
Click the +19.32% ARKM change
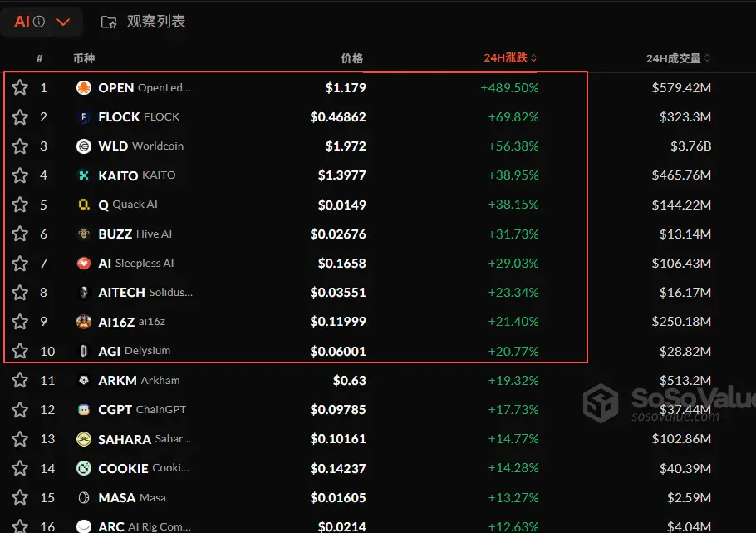click(x=513, y=381)
